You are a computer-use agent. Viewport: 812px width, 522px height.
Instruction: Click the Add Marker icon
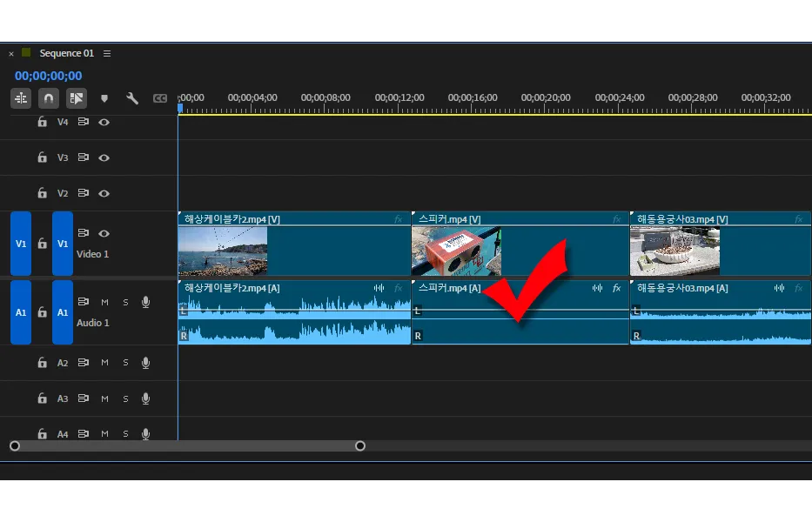click(104, 98)
